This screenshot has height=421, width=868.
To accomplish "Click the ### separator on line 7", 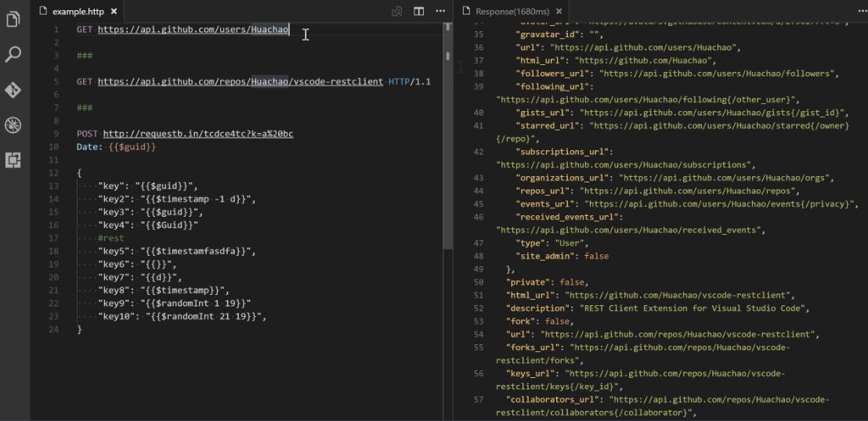I will pyautogui.click(x=85, y=108).
